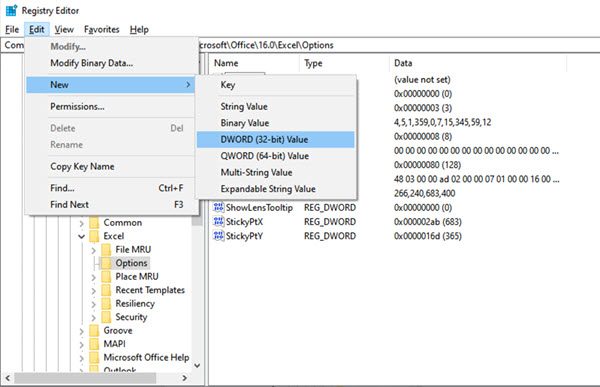The height and width of the screenshot is (387, 600).
Task: Create a new QWORD (64-bit) Value
Action: [276, 156]
